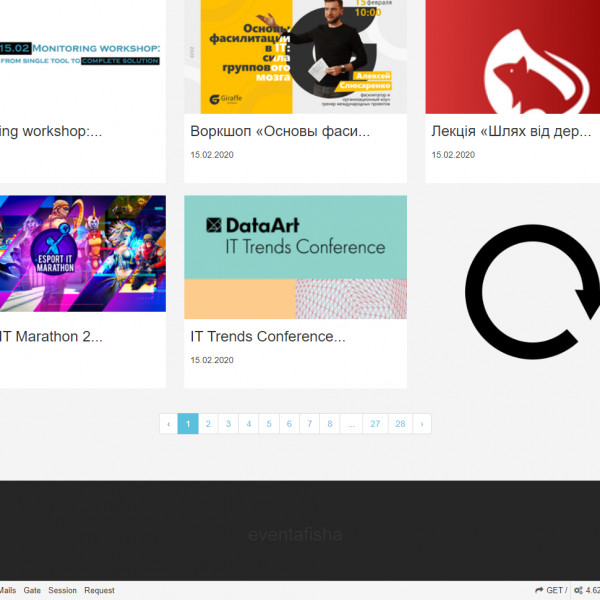Open the Request tab in debug bar
600x600 pixels.
pos(99,591)
